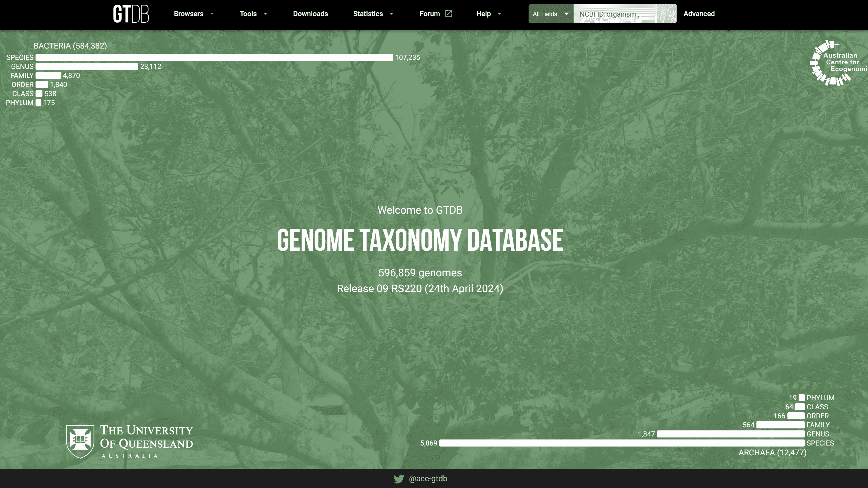868x488 pixels.
Task: Expand the Tools dropdown menu
Action: tap(253, 14)
